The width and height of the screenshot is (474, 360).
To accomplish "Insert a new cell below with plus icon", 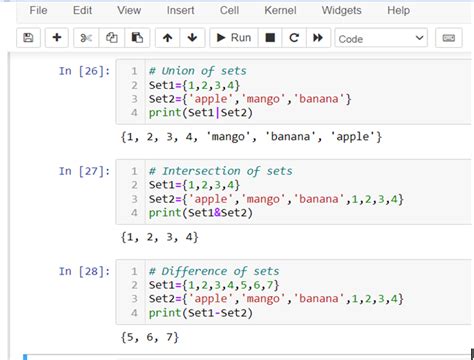I will 57,38.
